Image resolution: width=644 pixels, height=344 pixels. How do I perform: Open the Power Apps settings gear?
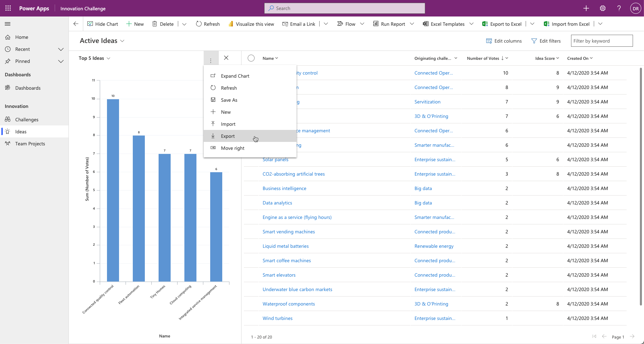click(602, 8)
